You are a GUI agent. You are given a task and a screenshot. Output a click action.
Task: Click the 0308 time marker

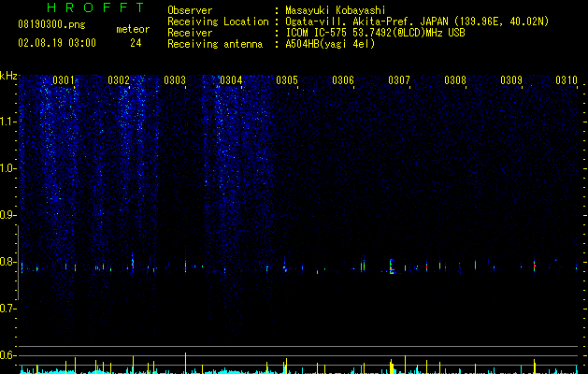[x=455, y=80]
